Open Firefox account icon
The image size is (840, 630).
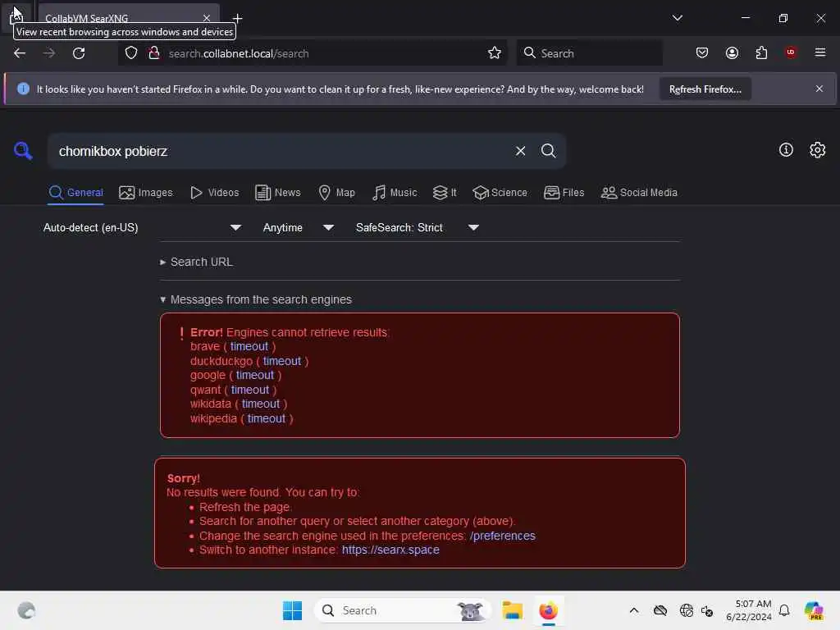click(x=732, y=53)
